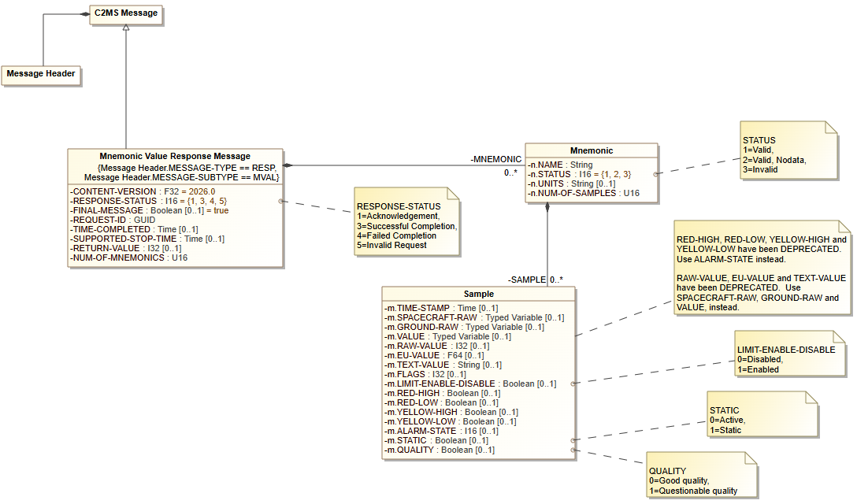This screenshot has width=857, height=504.
Task: Select the Sample class title
Action: [478, 294]
